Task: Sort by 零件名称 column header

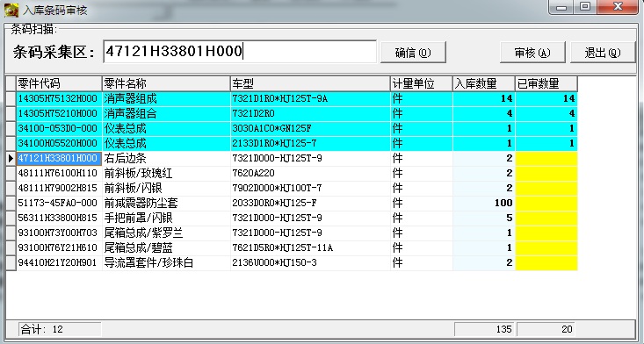Action: 166,83
